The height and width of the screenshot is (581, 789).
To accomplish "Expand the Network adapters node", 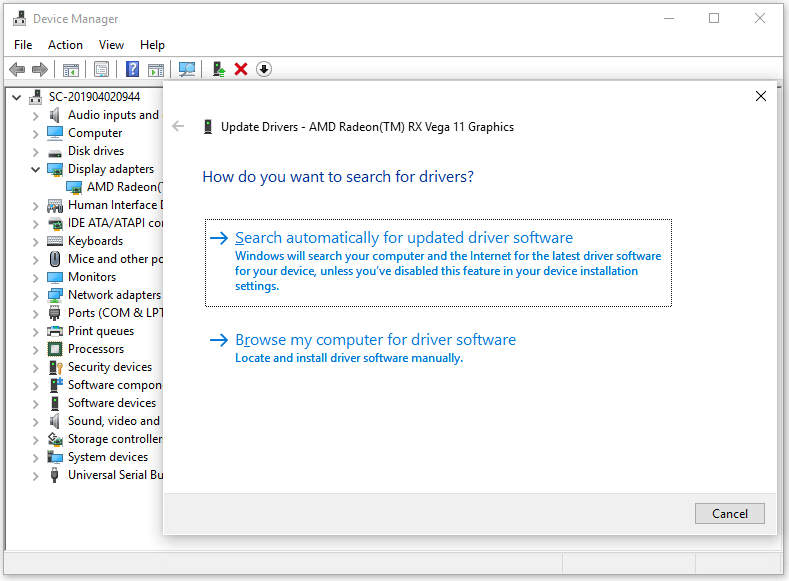I will (35, 295).
